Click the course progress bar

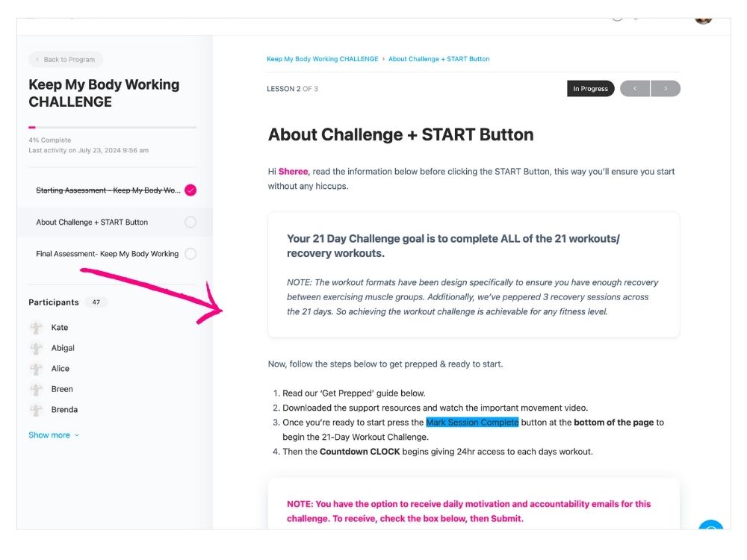coord(112,128)
